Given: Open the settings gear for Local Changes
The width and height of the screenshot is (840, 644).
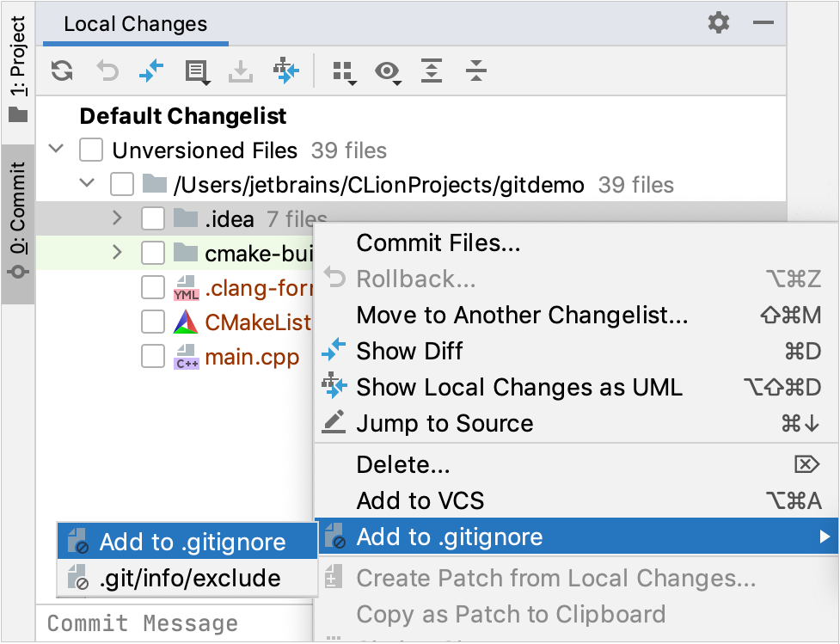Looking at the screenshot, I should click(719, 24).
